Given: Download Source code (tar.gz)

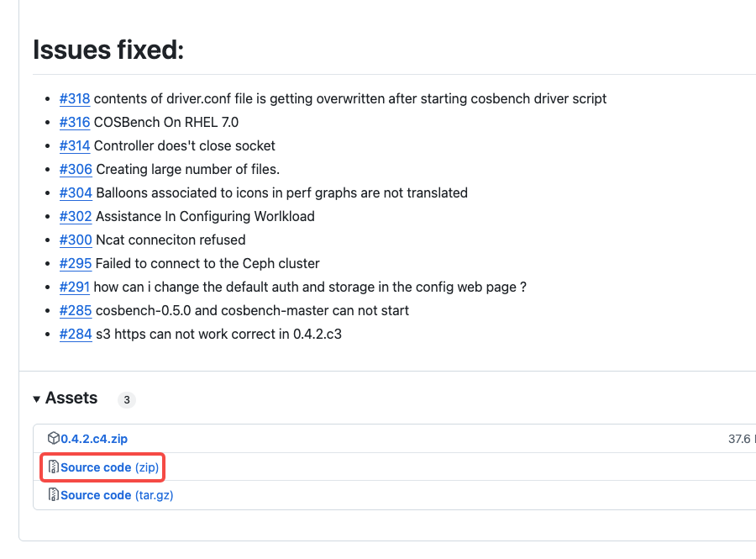Looking at the screenshot, I should pos(117,495).
